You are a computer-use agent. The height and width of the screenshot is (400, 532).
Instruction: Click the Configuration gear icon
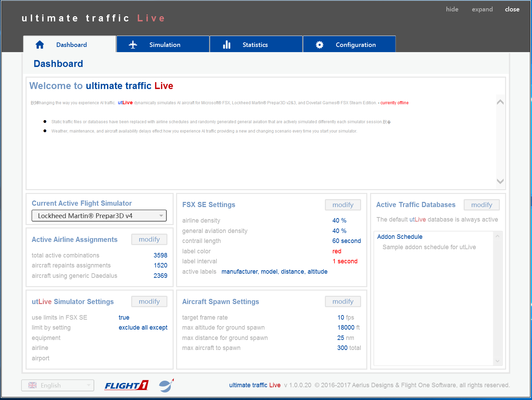320,45
